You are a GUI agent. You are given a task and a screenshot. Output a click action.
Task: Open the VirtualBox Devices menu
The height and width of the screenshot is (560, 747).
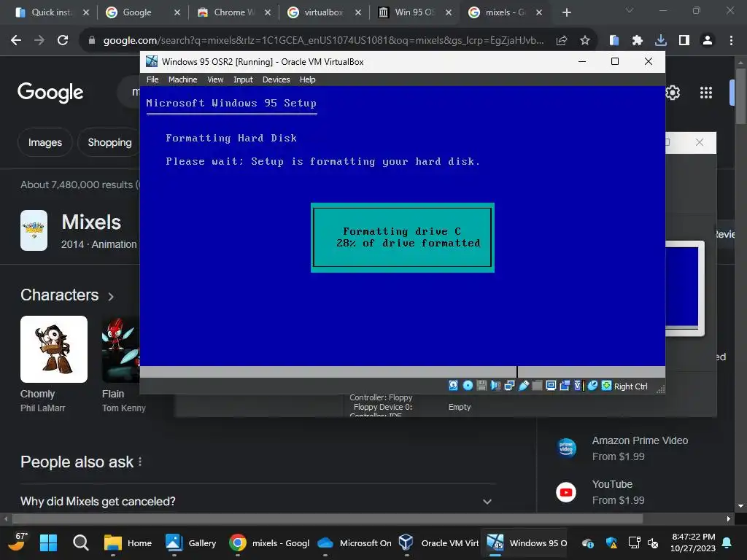[x=276, y=79]
